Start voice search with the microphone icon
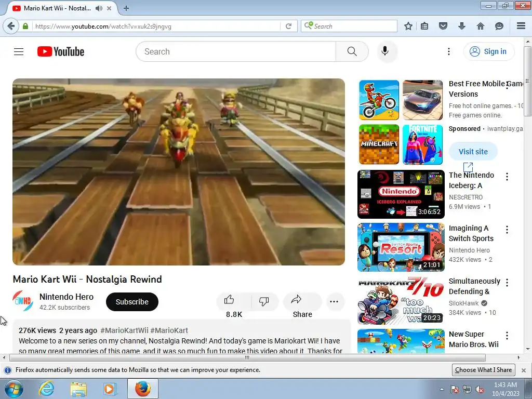This screenshot has width=532, height=399. [385, 51]
